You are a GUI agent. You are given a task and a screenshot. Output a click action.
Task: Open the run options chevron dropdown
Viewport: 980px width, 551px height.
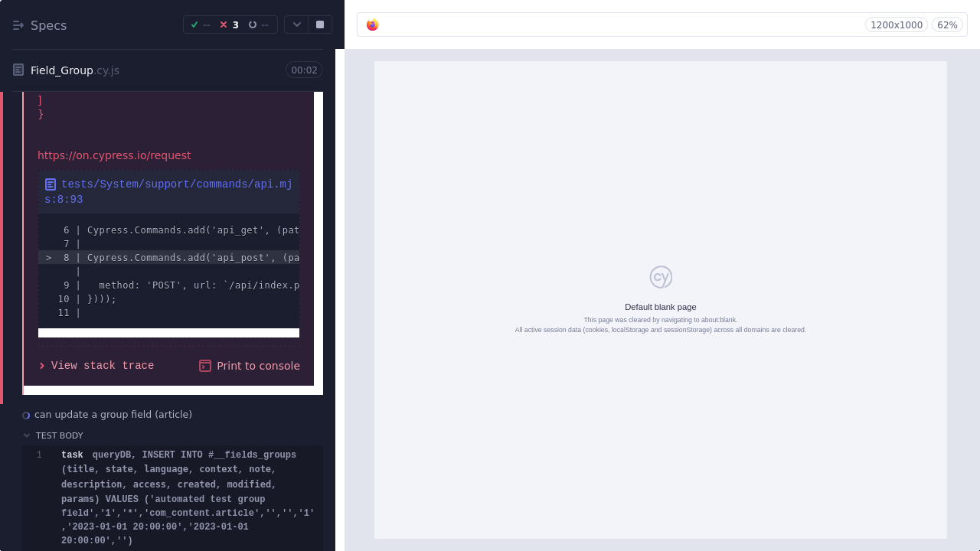296,24
